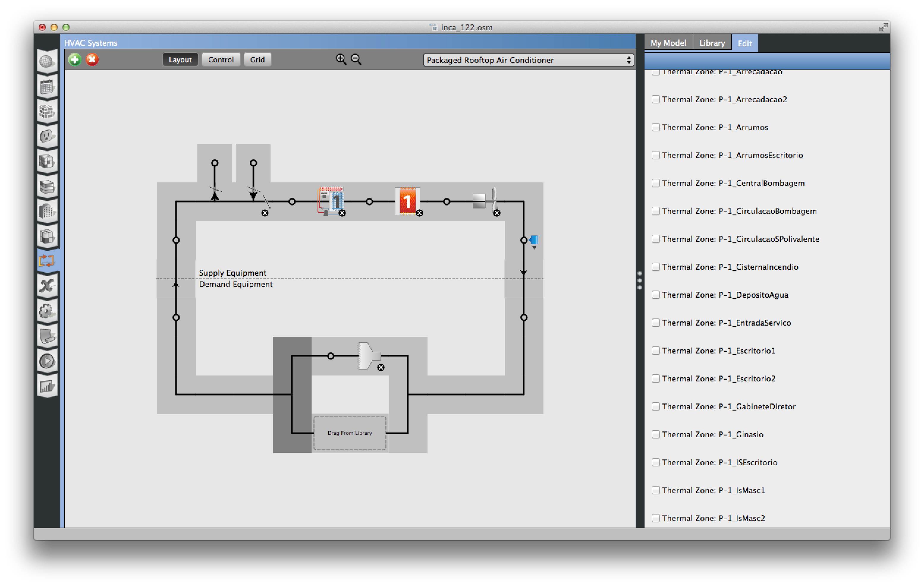Delete the HVAC system with red X

pyautogui.click(x=92, y=59)
